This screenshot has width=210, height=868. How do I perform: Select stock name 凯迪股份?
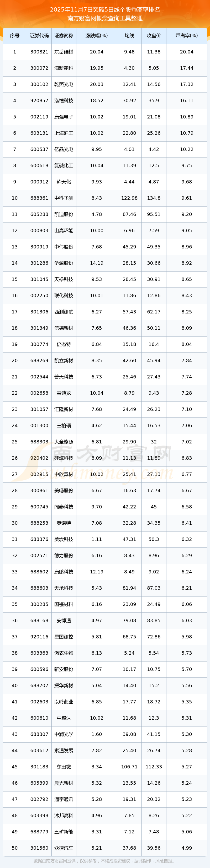(64, 214)
